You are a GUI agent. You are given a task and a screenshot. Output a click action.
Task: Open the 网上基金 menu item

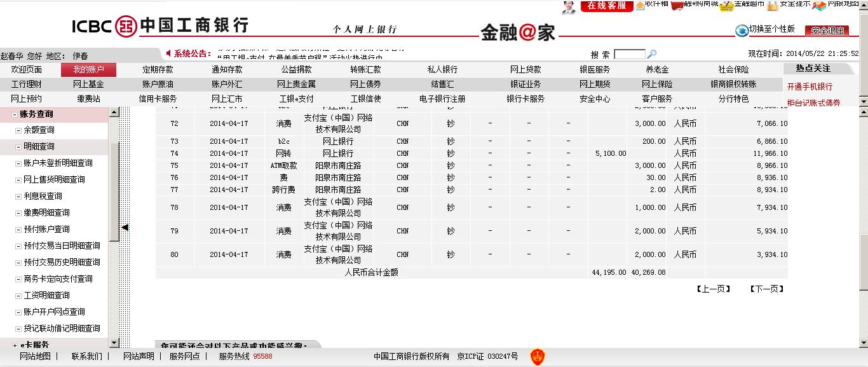pos(88,84)
